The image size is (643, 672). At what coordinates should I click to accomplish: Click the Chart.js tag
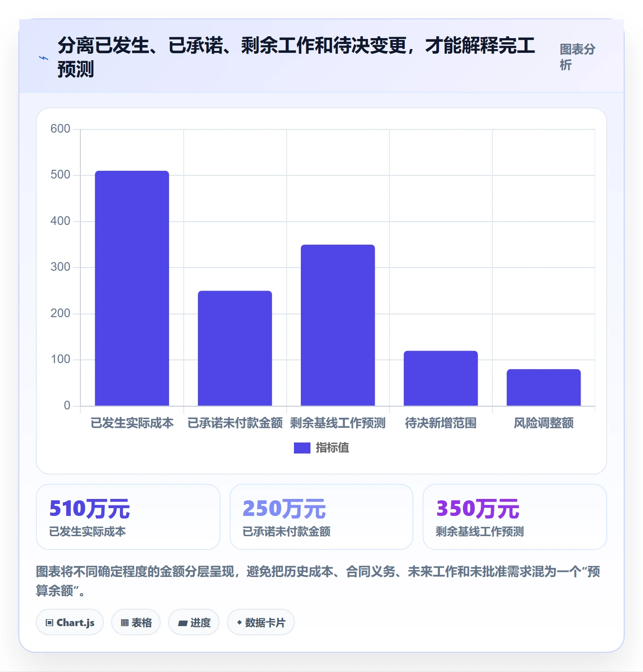pyautogui.click(x=70, y=622)
